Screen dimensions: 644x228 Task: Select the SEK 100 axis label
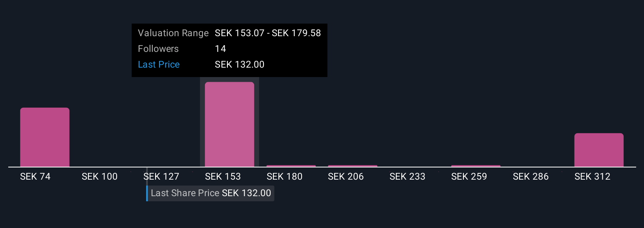(100, 177)
